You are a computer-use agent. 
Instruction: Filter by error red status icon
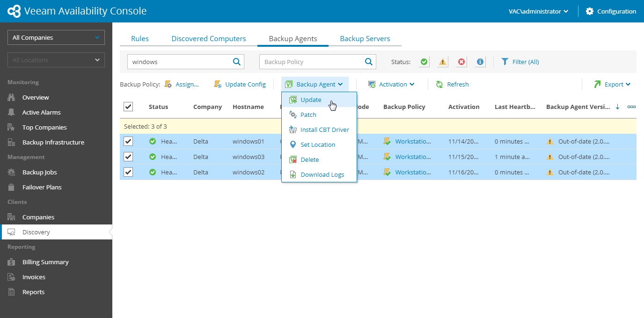pyautogui.click(x=461, y=62)
